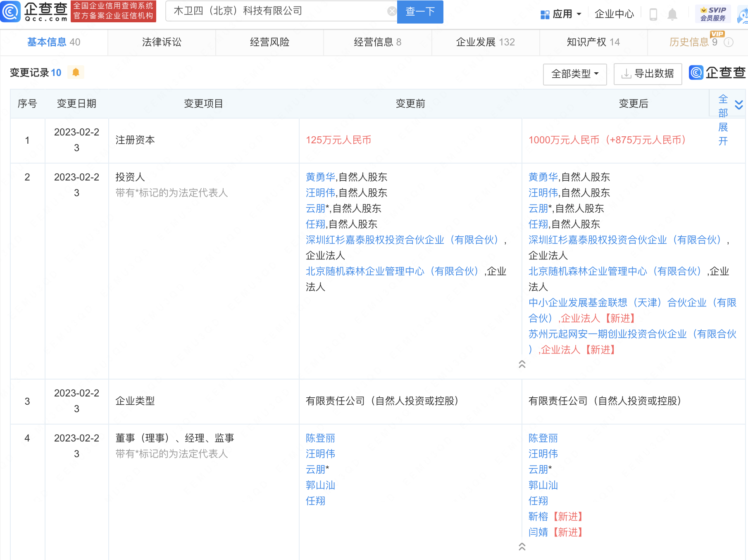Click the 查一下 search button
The width and height of the screenshot is (748, 560).
[420, 12]
